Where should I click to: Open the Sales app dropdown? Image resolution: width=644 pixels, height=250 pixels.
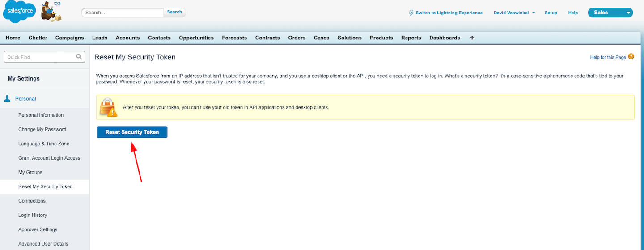[x=610, y=13]
